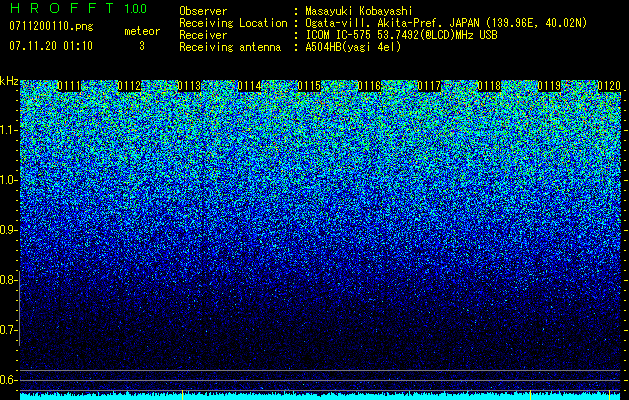
Task: Click the Observer field label
Action: click(203, 11)
